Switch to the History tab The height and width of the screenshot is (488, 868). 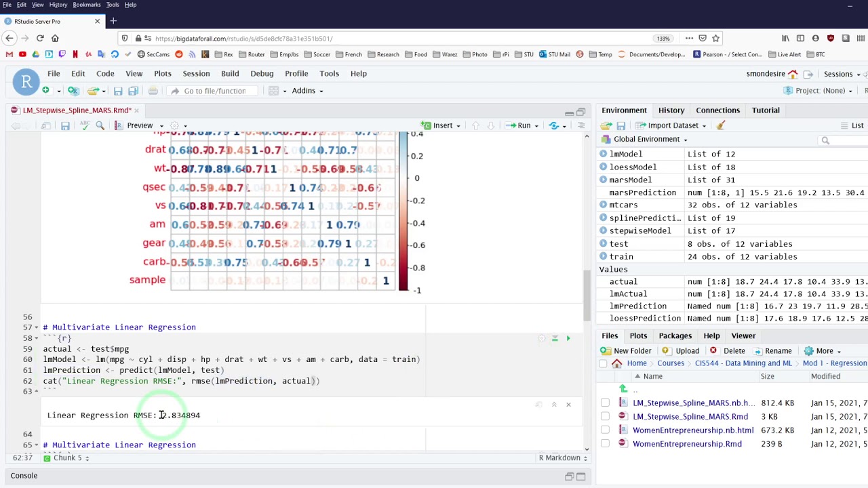point(671,110)
